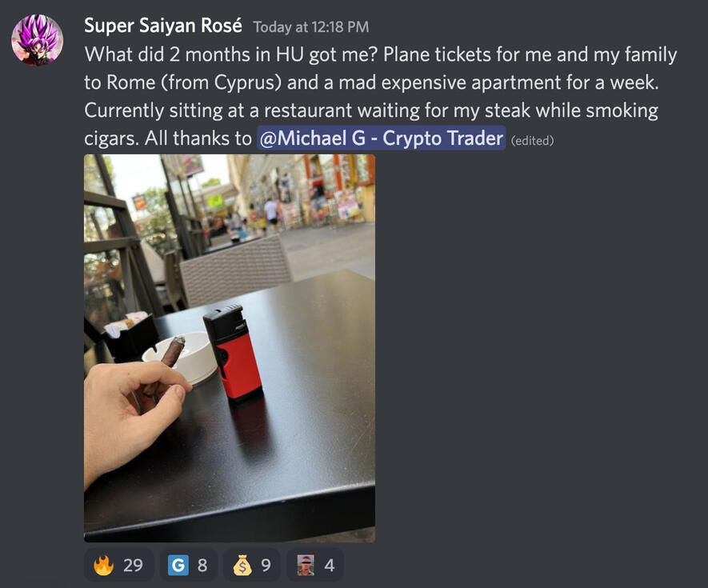This screenshot has height=588, width=708.
Task: Click the Today at 12:18 PM timestamp
Action: (x=311, y=27)
